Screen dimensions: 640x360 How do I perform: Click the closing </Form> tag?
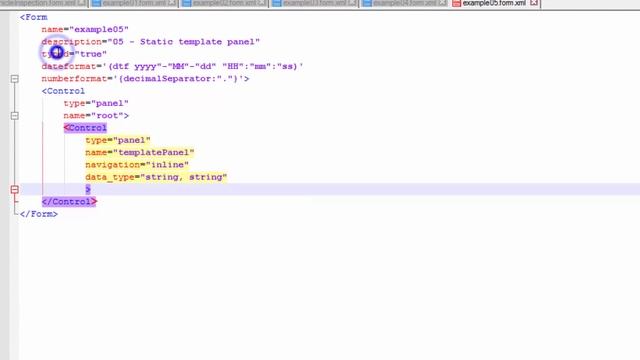point(39,214)
